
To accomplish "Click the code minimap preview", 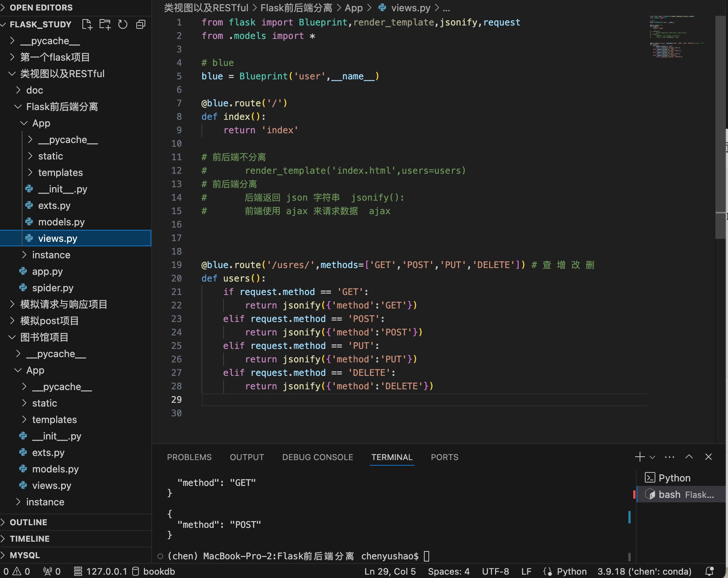I will coord(677,37).
